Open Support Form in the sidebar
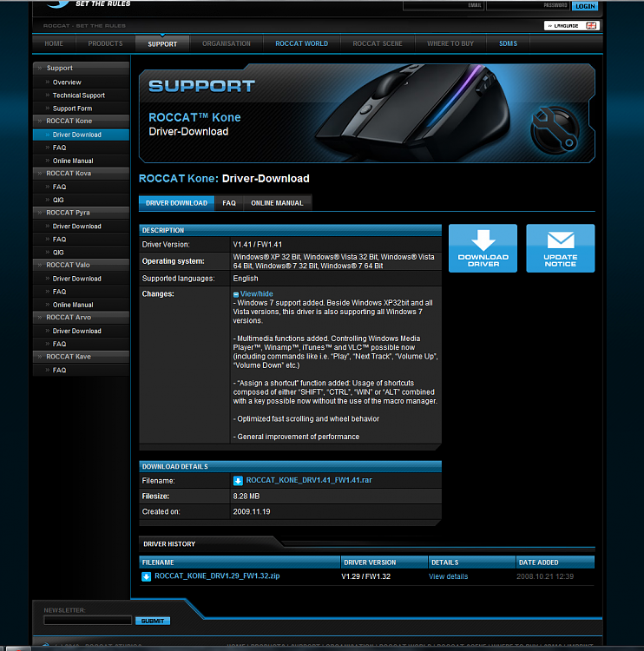The height and width of the screenshot is (651, 644). click(72, 108)
